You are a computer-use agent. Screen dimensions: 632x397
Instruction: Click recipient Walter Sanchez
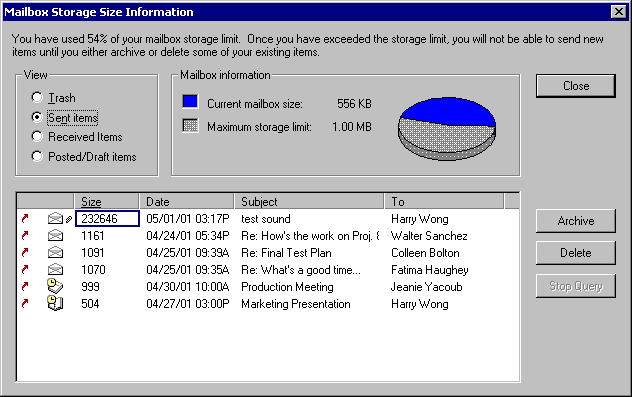(429, 236)
